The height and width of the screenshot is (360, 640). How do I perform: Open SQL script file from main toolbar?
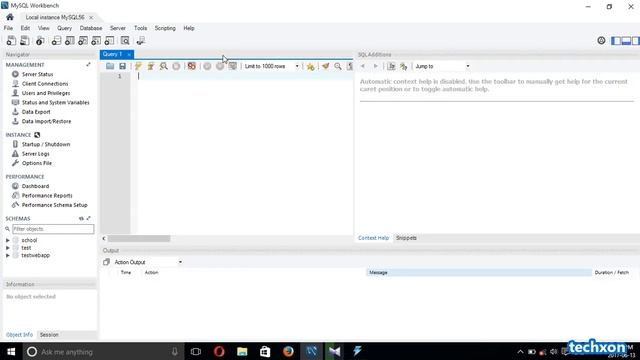pos(25,40)
